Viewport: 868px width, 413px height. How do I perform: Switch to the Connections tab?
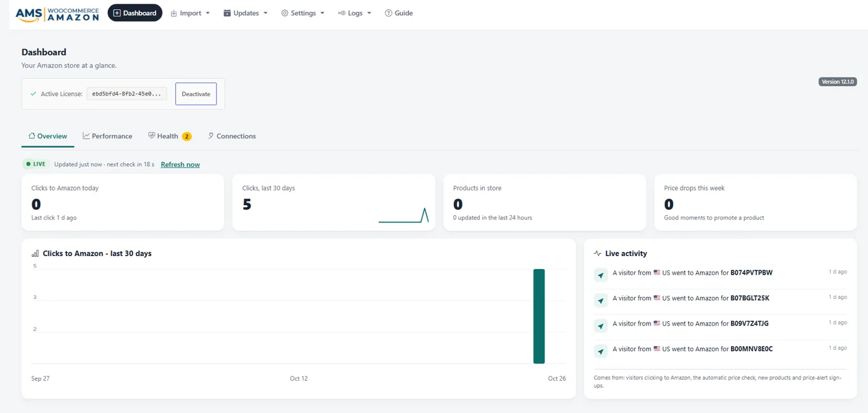coord(232,136)
